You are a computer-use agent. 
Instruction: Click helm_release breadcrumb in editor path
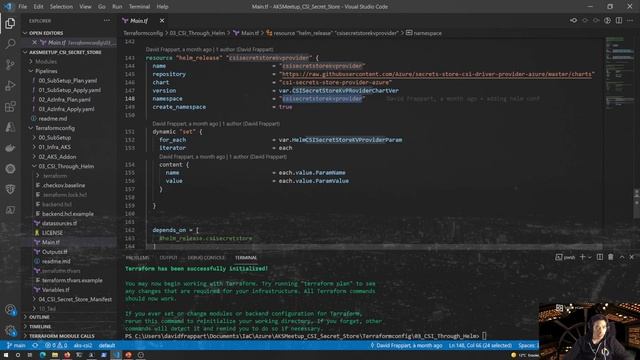tap(332, 33)
